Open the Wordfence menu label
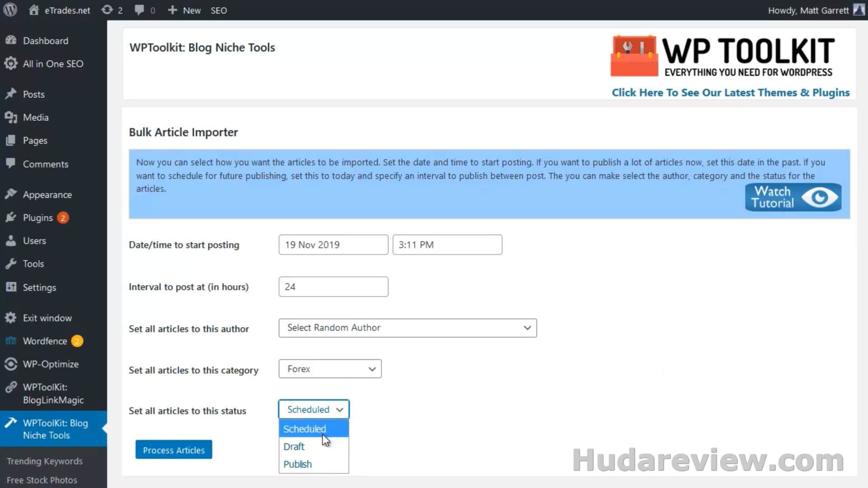 coord(45,341)
